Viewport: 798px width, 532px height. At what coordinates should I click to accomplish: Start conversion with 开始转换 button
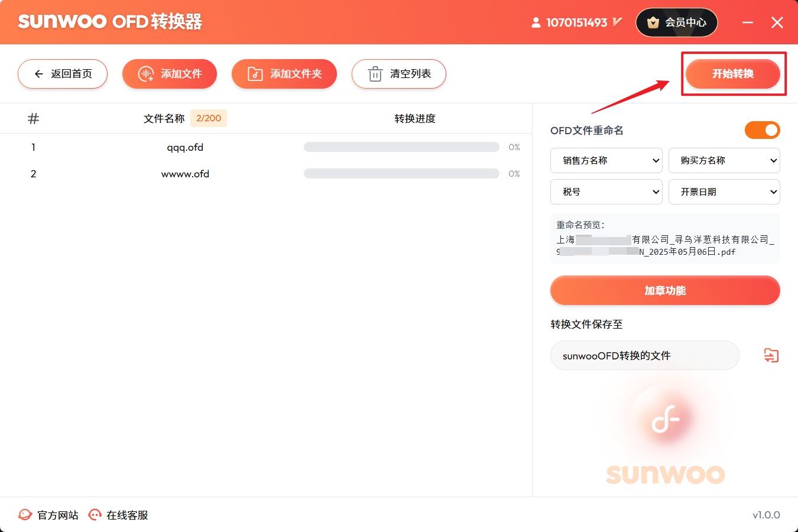(733, 74)
